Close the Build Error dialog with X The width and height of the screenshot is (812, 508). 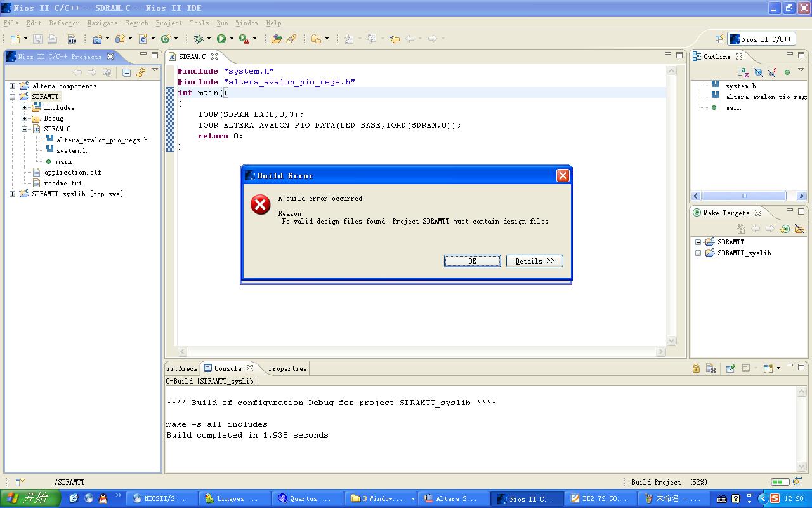563,176
